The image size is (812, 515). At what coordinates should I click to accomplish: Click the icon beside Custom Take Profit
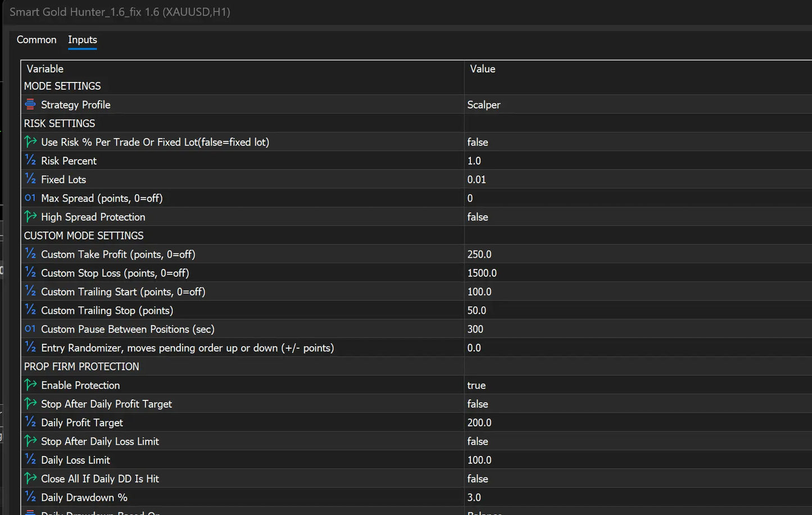[x=30, y=254]
